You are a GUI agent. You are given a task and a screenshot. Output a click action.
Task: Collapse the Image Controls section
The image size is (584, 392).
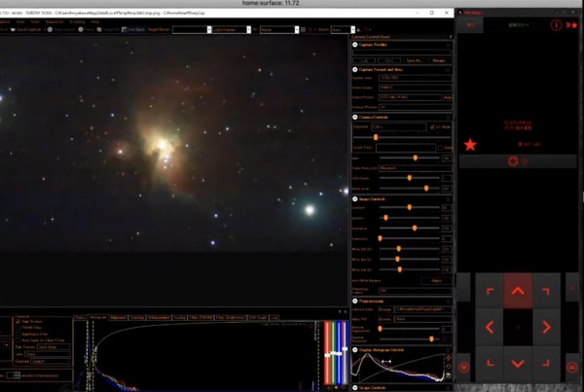(355, 199)
